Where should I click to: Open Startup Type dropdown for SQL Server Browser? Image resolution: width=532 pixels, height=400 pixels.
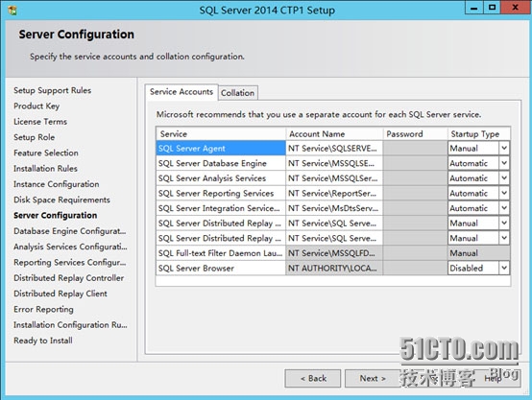pos(504,268)
